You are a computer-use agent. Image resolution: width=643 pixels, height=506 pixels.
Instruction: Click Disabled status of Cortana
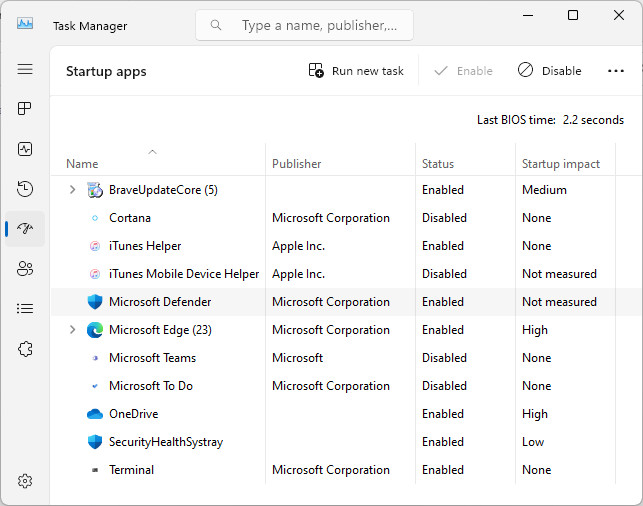point(444,218)
